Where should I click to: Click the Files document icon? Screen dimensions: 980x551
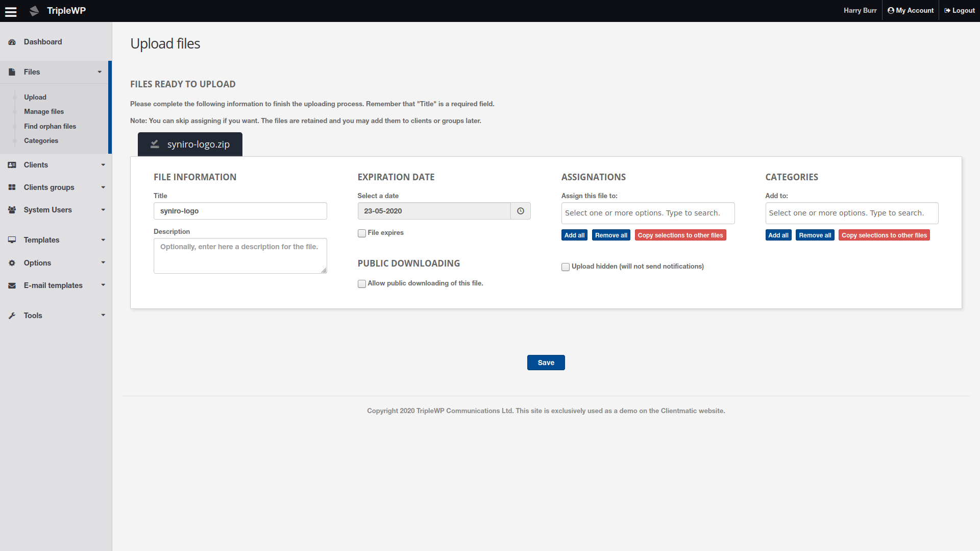click(x=12, y=72)
